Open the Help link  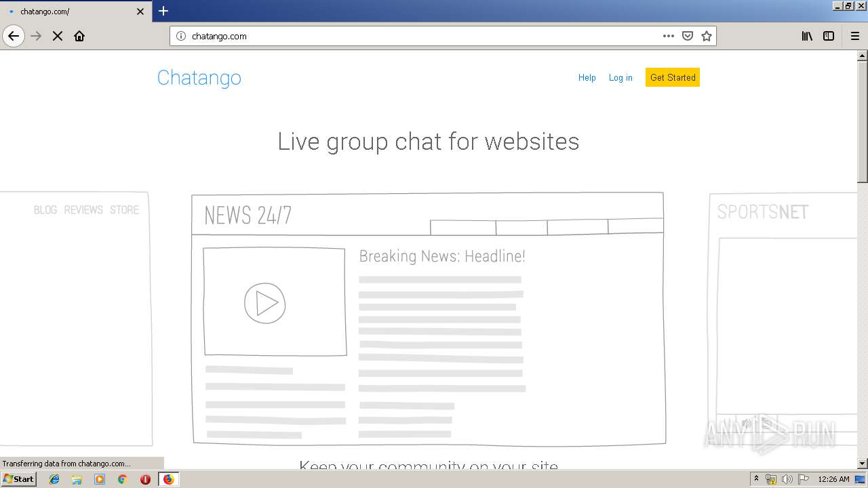[587, 78]
